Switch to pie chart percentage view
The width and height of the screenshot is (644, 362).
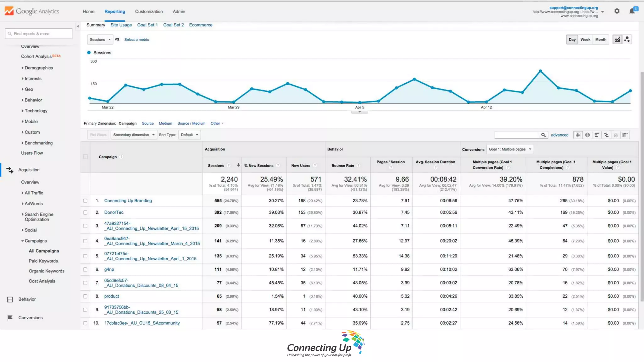[x=587, y=135]
